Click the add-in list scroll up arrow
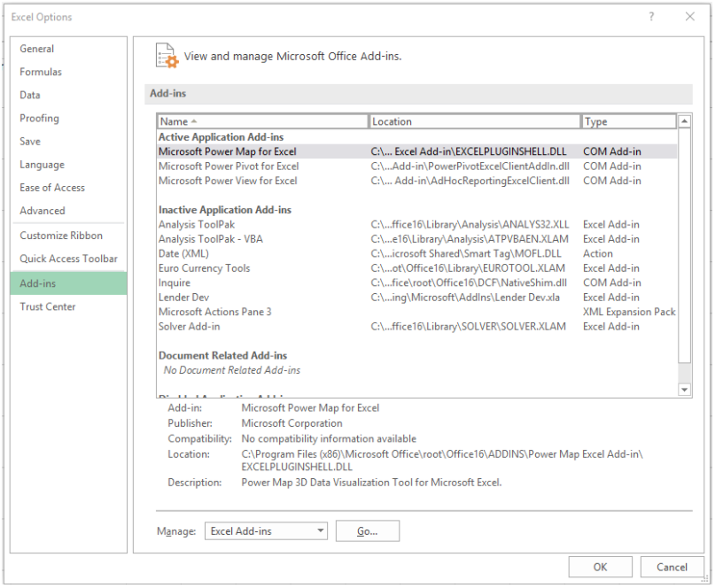Viewport: 715px width, 588px height. pyautogui.click(x=685, y=121)
